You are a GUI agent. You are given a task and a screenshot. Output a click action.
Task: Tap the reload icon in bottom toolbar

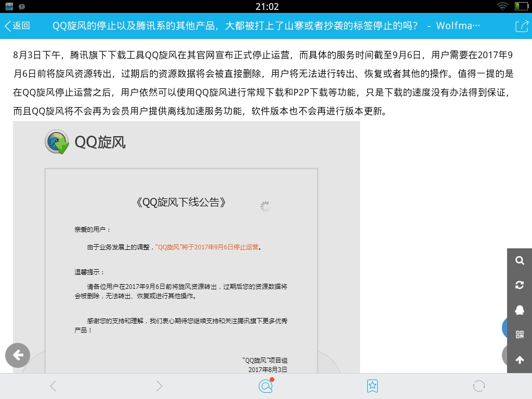point(478,386)
